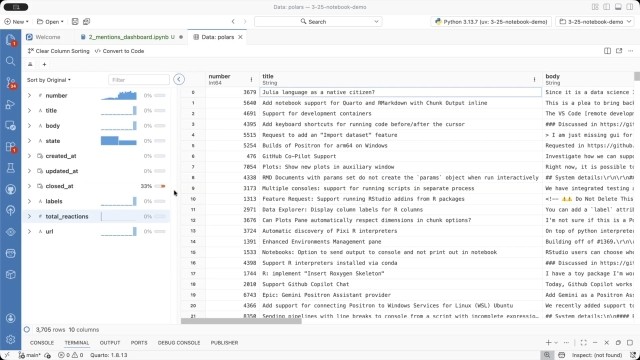Click Convert to Code
Screen dimensions: 640x360
point(119,51)
